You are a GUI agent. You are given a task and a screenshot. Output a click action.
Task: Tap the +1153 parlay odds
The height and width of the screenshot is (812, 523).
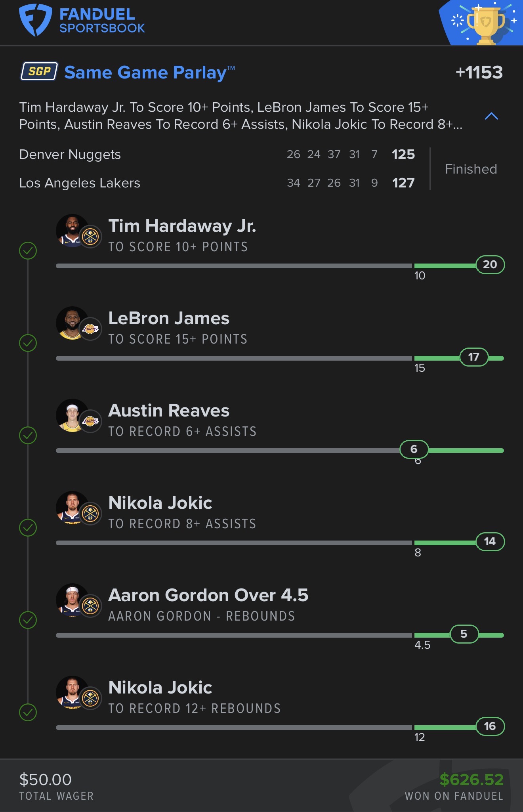click(x=479, y=73)
